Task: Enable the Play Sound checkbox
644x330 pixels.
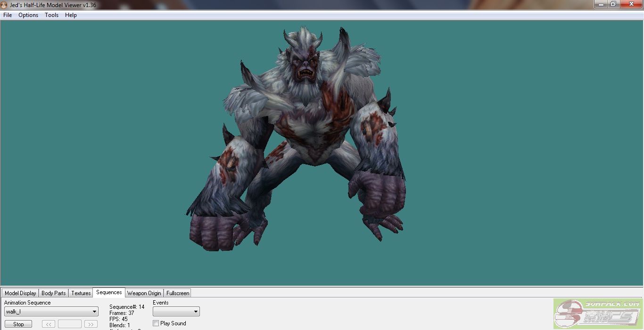Action: [x=156, y=323]
